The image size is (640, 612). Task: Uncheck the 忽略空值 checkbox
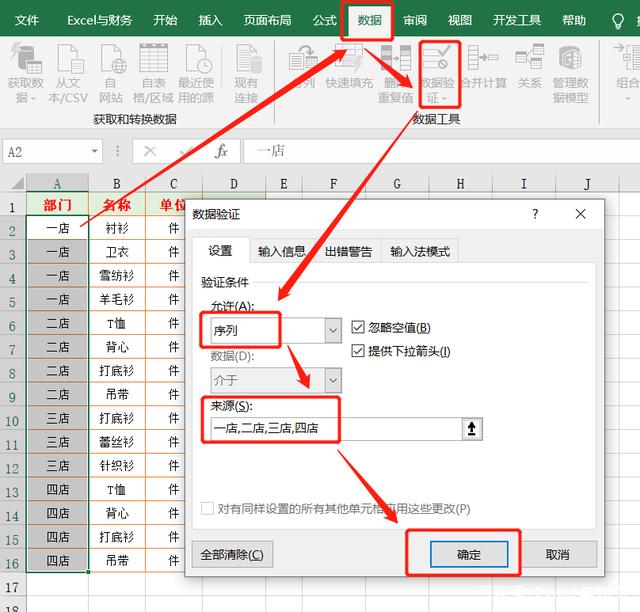coord(360,328)
